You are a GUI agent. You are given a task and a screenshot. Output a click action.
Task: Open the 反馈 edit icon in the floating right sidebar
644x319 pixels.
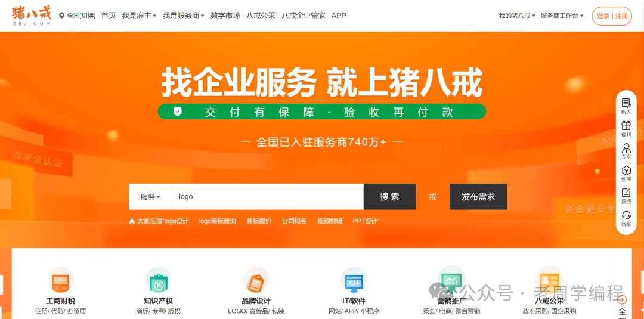(626, 193)
